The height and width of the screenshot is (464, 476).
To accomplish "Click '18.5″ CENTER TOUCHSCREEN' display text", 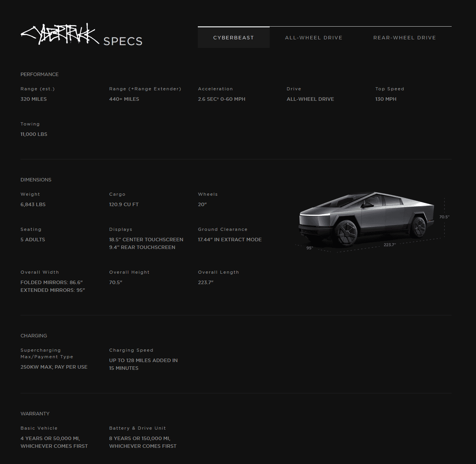I will pyautogui.click(x=146, y=239).
